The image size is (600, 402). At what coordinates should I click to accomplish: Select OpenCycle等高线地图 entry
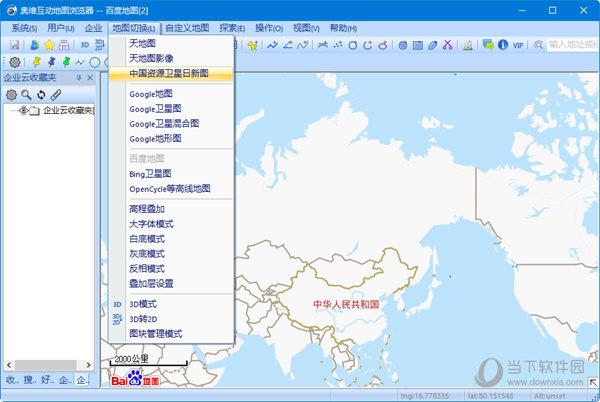point(171,189)
